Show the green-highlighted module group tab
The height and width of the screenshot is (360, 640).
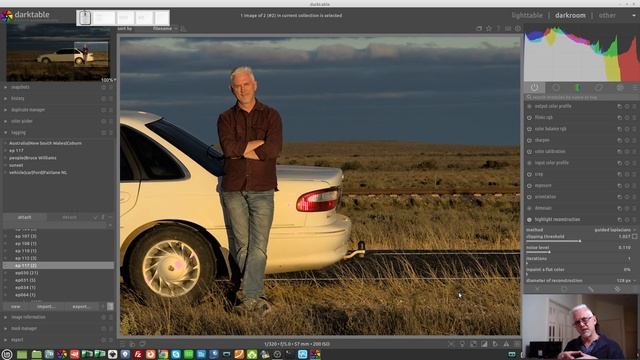(577, 87)
